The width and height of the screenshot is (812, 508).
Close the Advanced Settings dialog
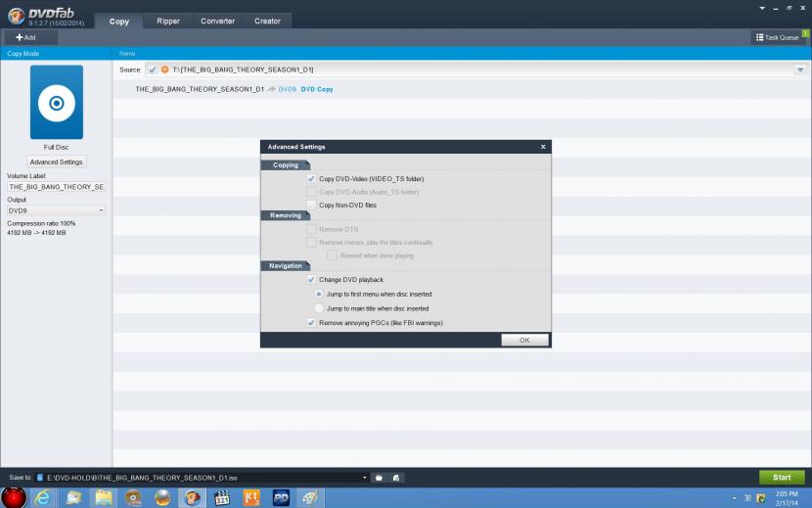pos(543,147)
